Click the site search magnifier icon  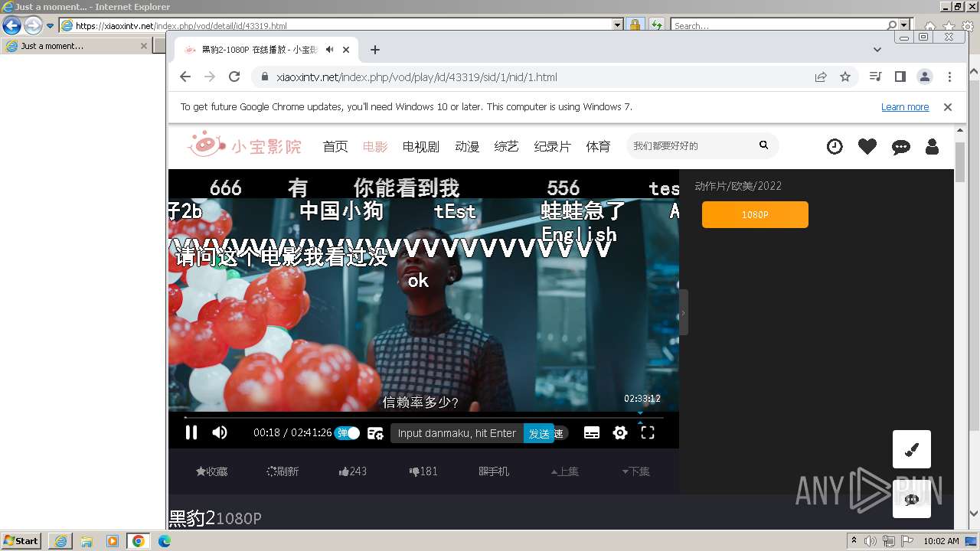(x=763, y=145)
